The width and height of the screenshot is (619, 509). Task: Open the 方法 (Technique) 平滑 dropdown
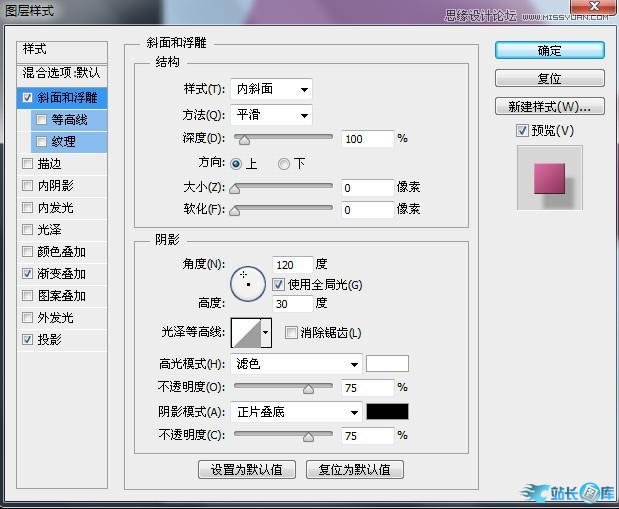271,115
